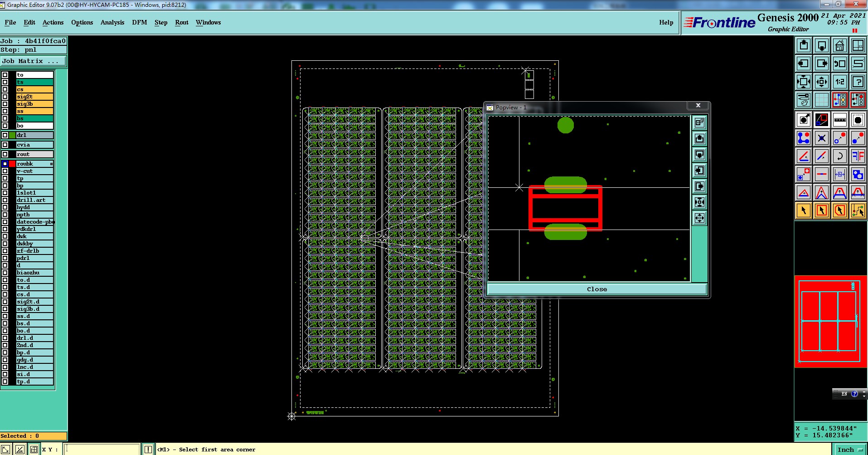Open the Analysis menu
This screenshot has height=455, width=868.
pyautogui.click(x=112, y=22)
